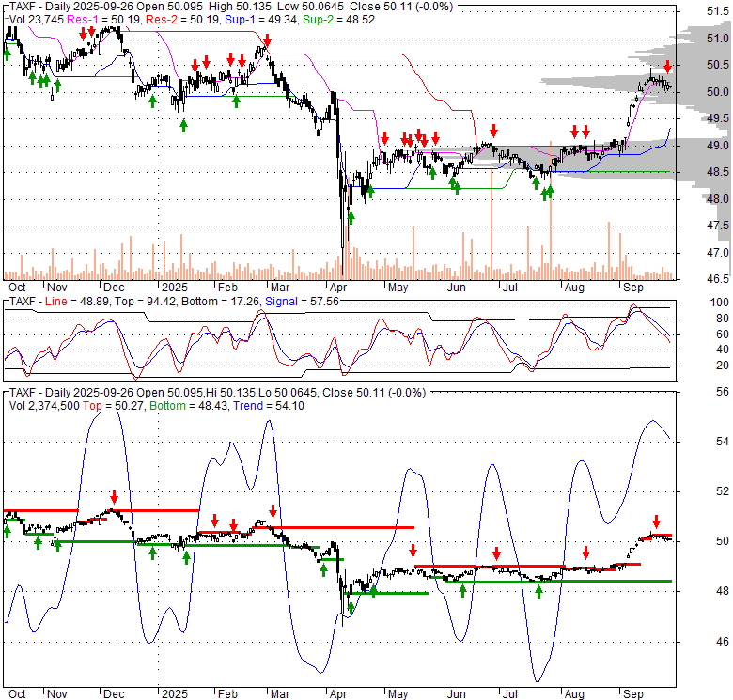The height and width of the screenshot is (700, 733).
Task: Click the 80 level on the oscillator axis
Action: (723, 319)
